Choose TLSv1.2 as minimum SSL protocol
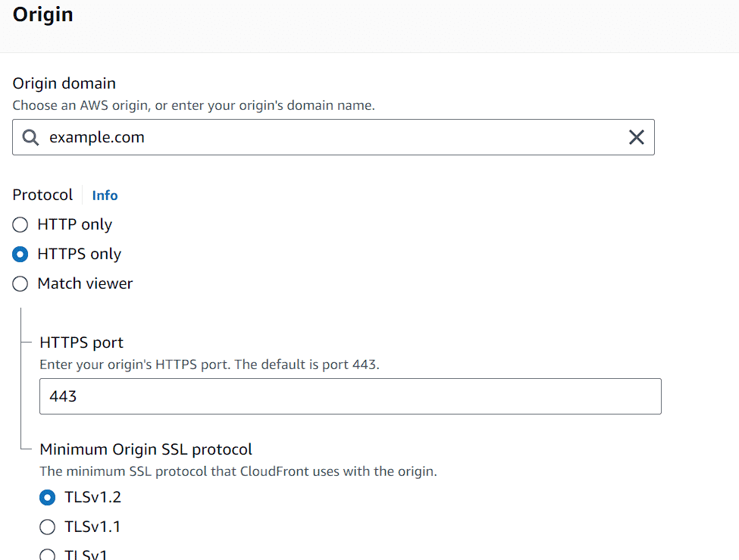The height and width of the screenshot is (560, 739). (47, 497)
